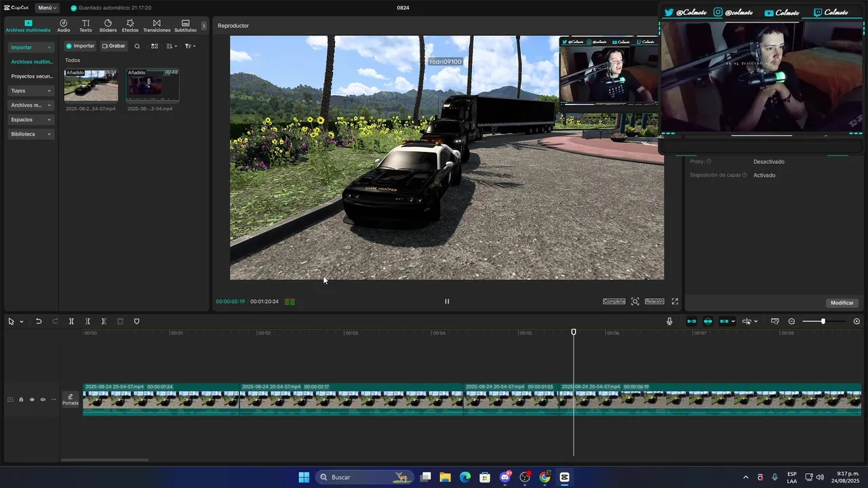Click the search icon in media panel
This screenshot has width=868, height=488.
pyautogui.click(x=137, y=46)
